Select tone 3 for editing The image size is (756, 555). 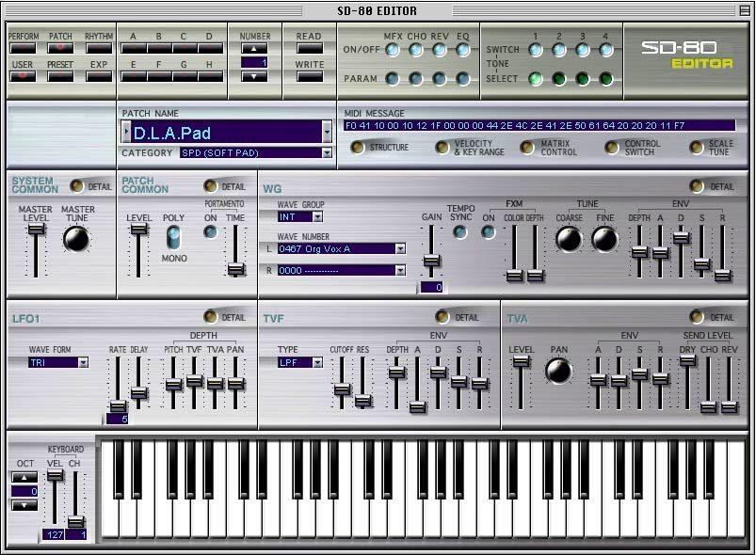(x=583, y=78)
